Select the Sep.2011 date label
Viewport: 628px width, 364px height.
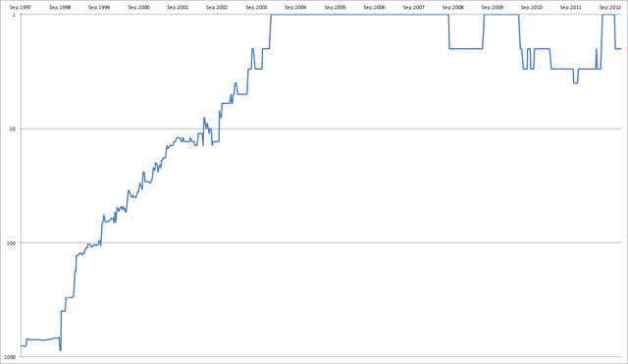tap(571, 7)
